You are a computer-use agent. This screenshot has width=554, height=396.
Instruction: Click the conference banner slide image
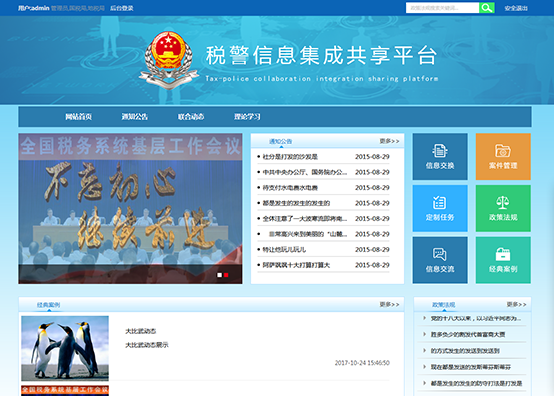(130, 208)
